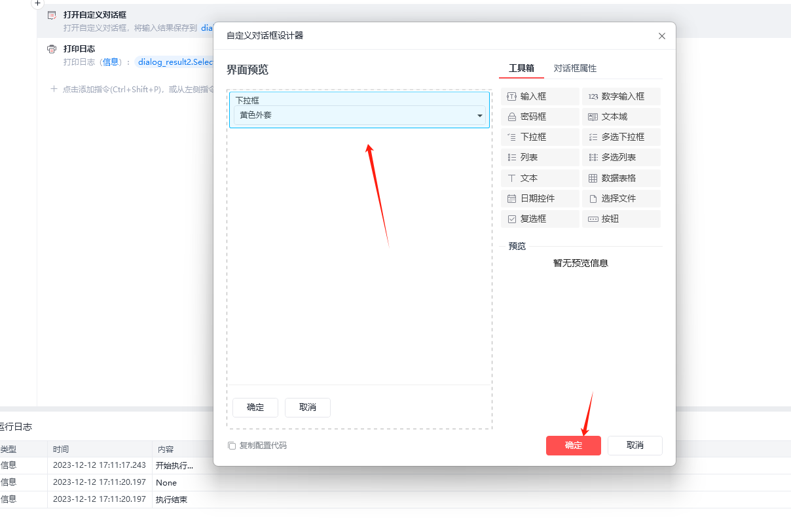Image resolution: width=791 pixels, height=532 pixels.
Task: Click the 复制配置代码 link text
Action: coord(263,446)
